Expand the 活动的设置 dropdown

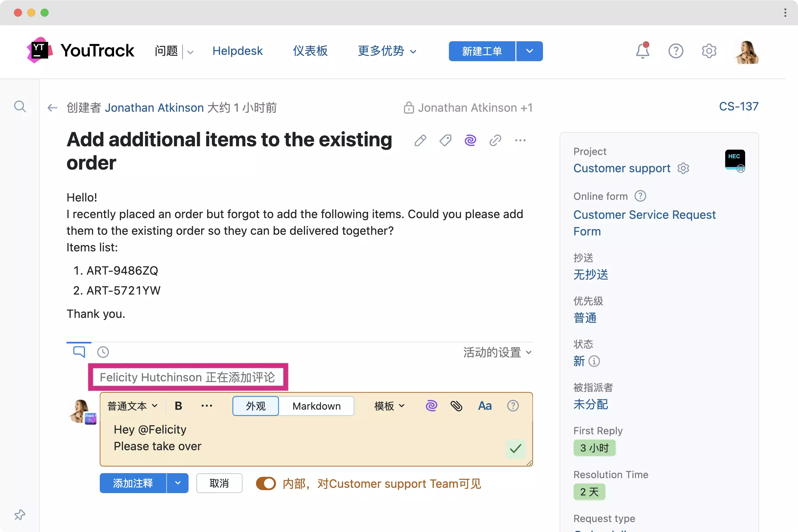[497, 352]
